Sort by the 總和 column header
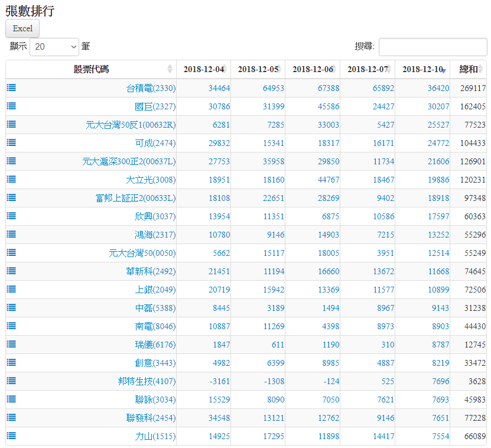 point(469,69)
